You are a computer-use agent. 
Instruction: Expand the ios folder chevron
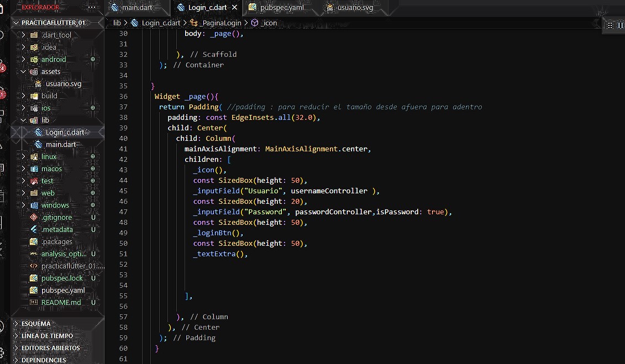click(x=23, y=108)
